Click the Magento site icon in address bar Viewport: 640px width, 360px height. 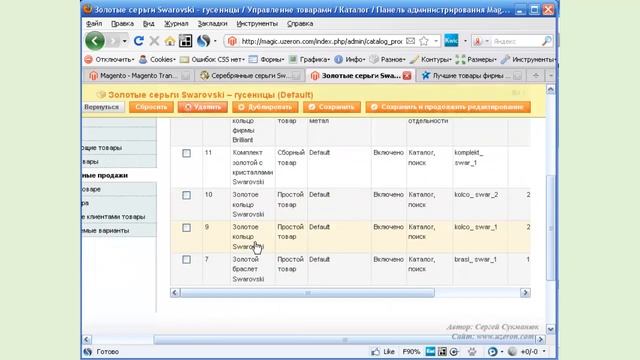(232, 41)
